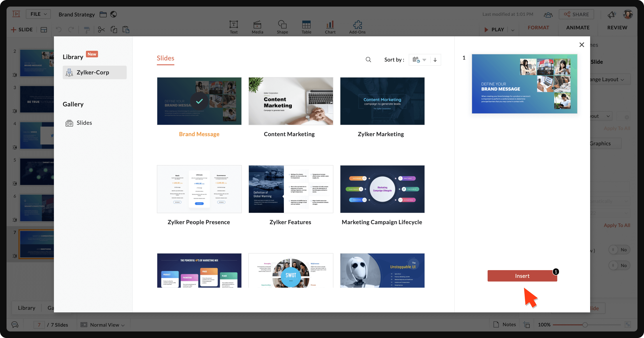644x338 pixels.
Task: Adjust the zoom slider handle
Action: pyautogui.click(x=585, y=324)
